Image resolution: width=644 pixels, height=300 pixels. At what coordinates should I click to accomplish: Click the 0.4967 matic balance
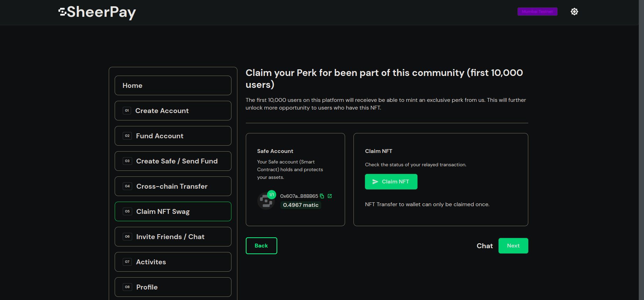301,205
